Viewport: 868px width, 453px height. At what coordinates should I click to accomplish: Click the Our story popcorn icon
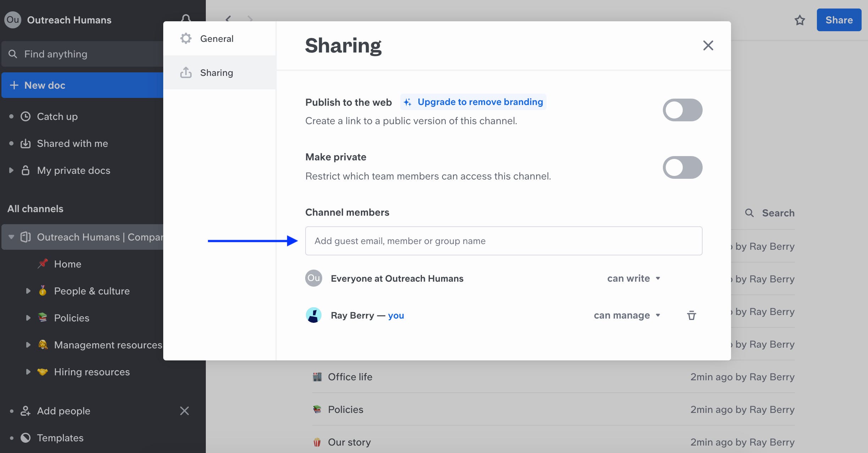tap(317, 442)
